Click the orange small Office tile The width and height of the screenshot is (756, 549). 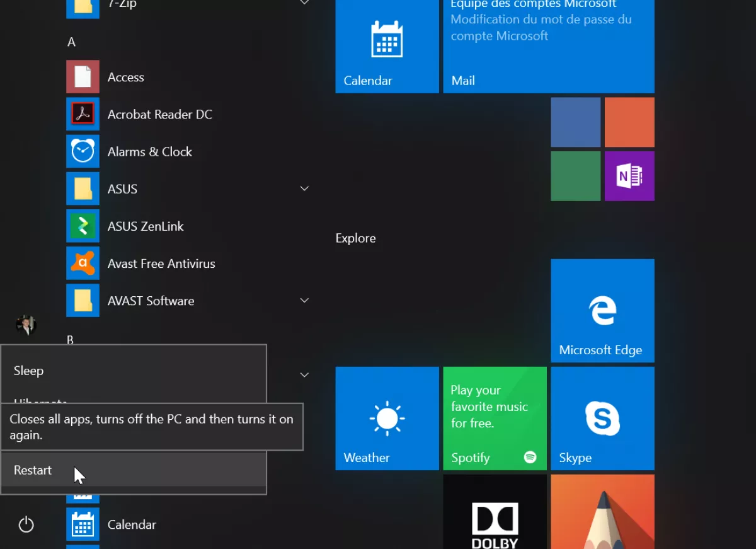[629, 122]
